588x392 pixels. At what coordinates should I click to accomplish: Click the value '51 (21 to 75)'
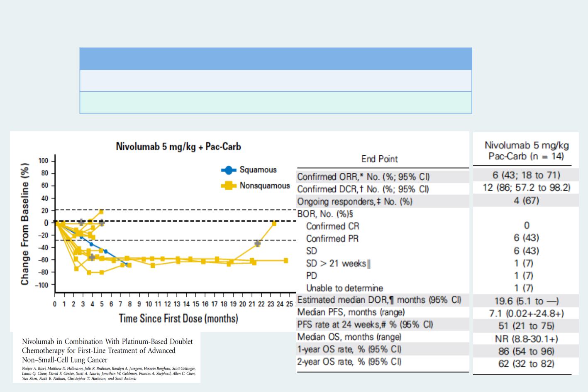tap(526, 326)
